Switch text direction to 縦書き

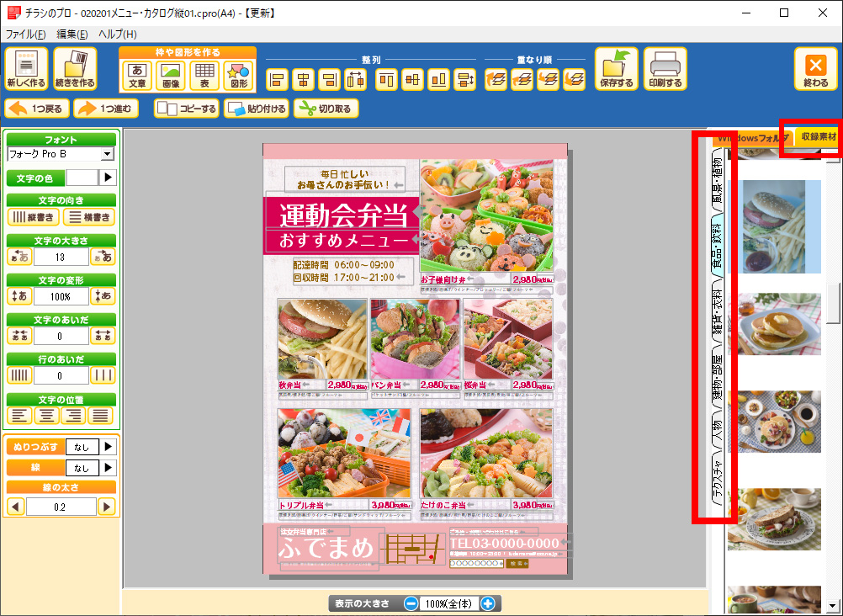pyautogui.click(x=34, y=217)
